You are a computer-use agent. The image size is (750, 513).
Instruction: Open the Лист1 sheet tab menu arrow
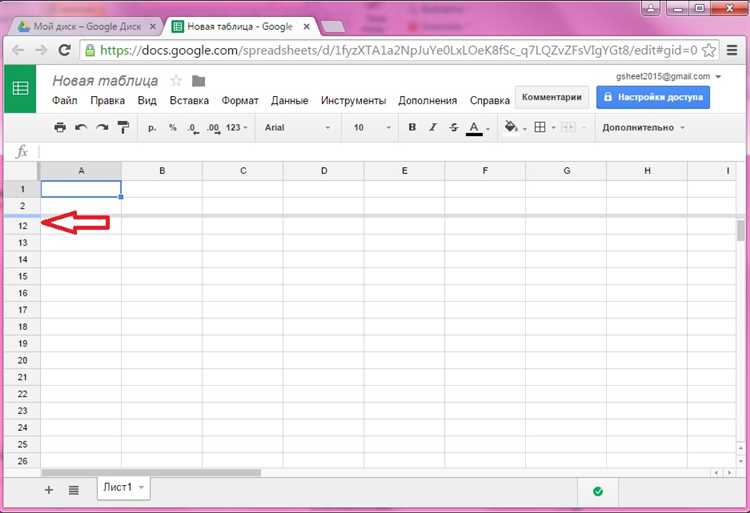click(x=142, y=487)
